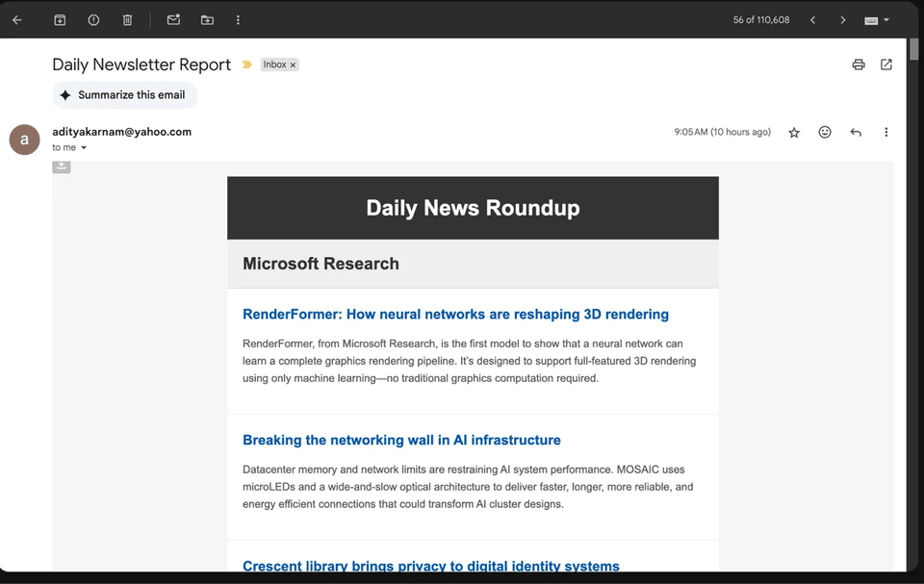
Task: Report this email as spam
Action: click(93, 19)
